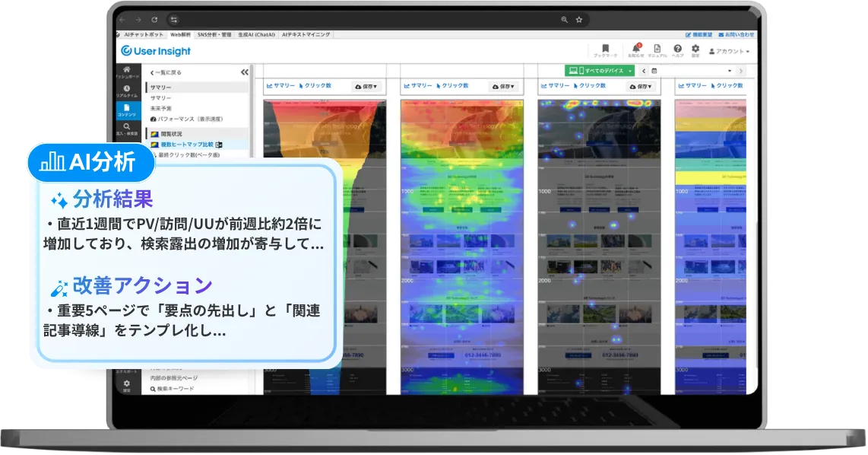868x455 pixels.
Task: Open the AIテキストマイニング tab
Action: (x=304, y=34)
